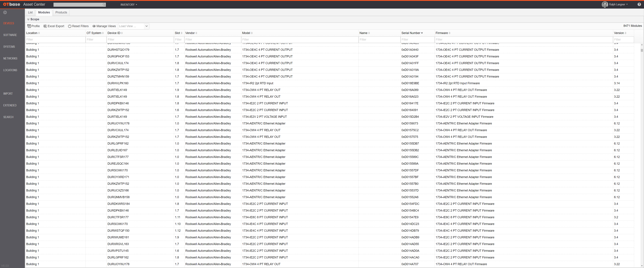Click the OTbase logo

pyautogui.click(x=12, y=4)
